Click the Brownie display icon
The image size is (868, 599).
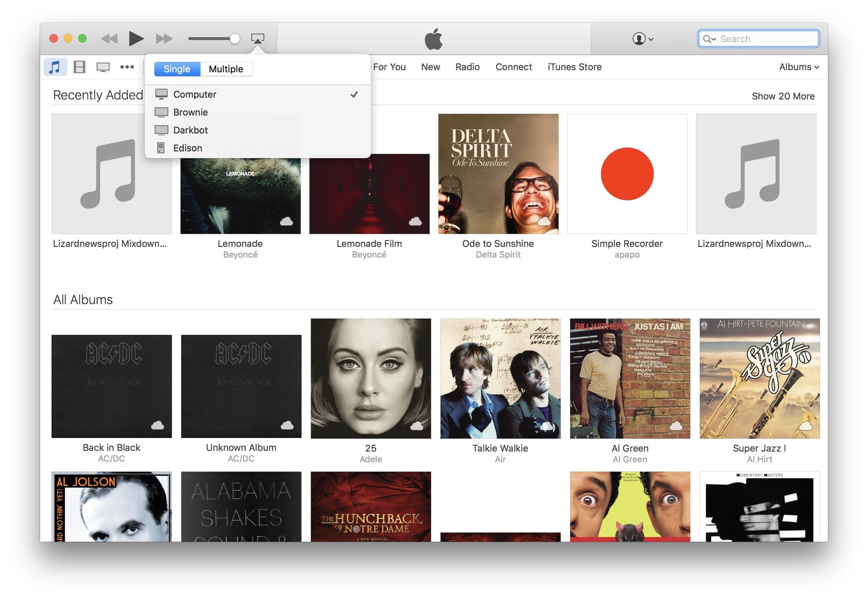coord(161,112)
